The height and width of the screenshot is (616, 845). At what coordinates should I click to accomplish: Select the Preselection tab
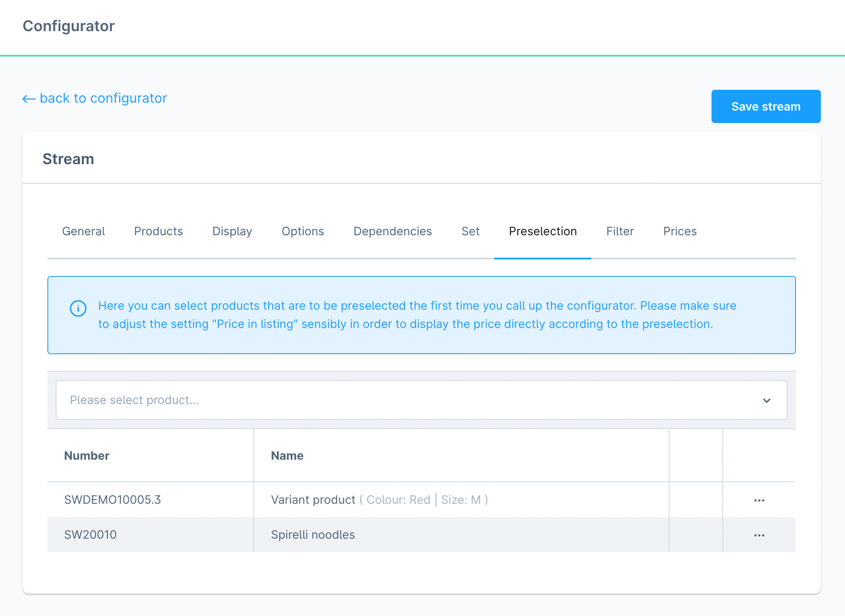click(x=543, y=231)
